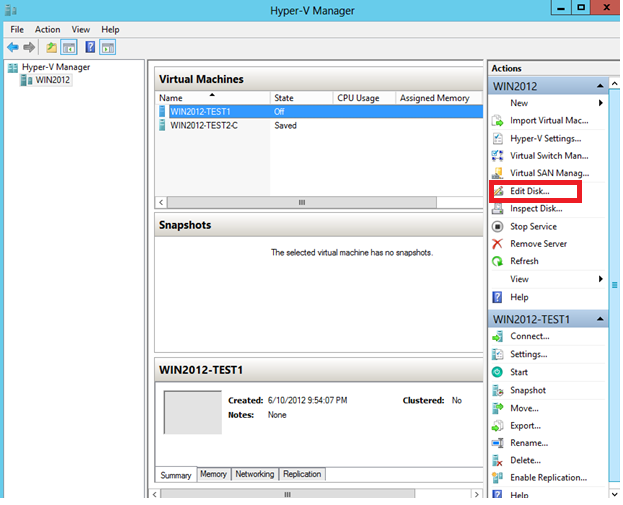This screenshot has width=623, height=505.
Task: Click the Snapshot camera icon
Action: [497, 390]
